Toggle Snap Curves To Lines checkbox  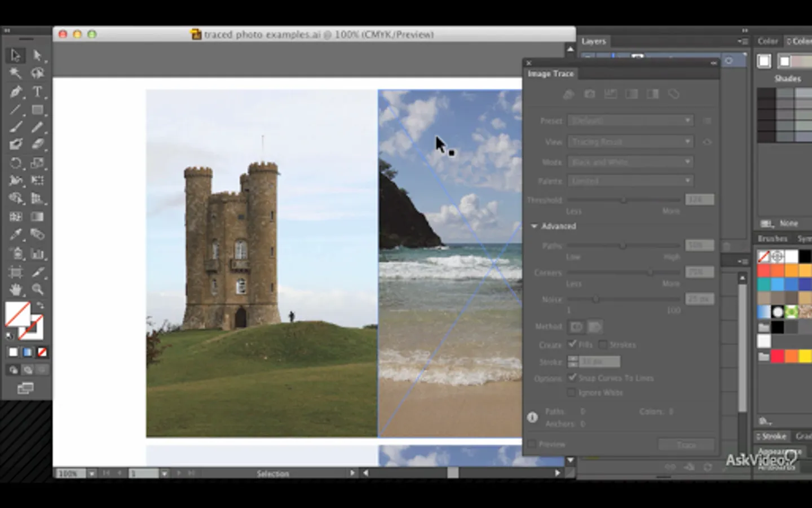(572, 377)
